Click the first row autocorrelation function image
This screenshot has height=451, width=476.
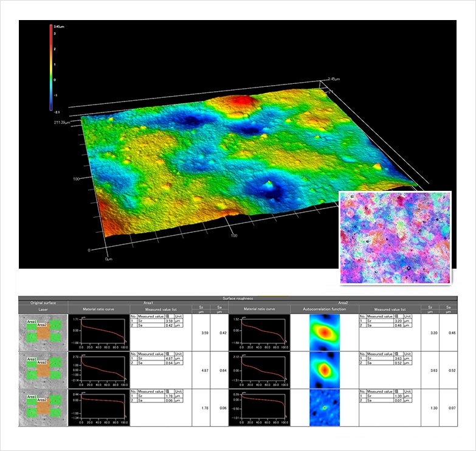tap(325, 332)
